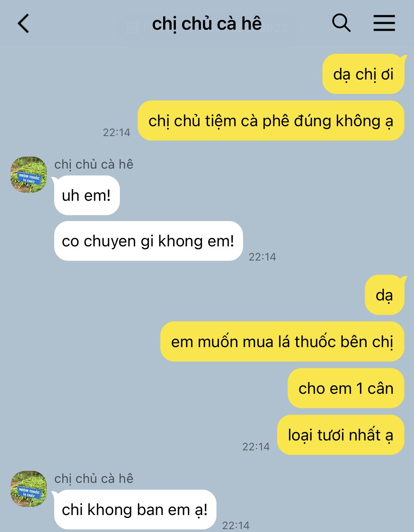
Task: Tap the 22:14 timestamp beside "co chuyen gi khong em!"
Action: [x=262, y=257]
